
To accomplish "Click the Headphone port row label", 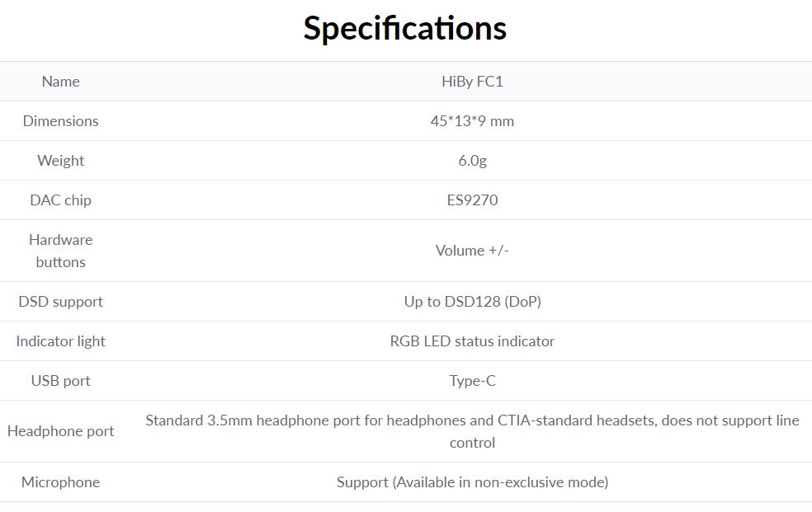I will pyautogui.click(x=60, y=431).
